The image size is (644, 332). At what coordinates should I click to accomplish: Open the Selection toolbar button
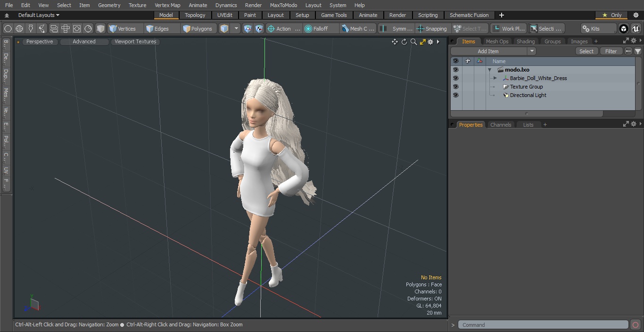(546, 29)
